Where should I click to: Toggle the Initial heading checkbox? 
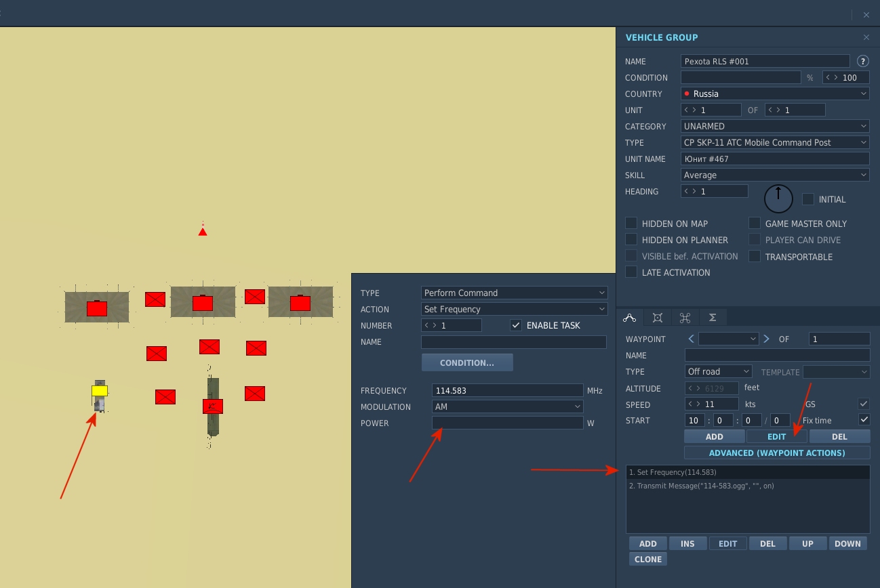[x=808, y=199]
